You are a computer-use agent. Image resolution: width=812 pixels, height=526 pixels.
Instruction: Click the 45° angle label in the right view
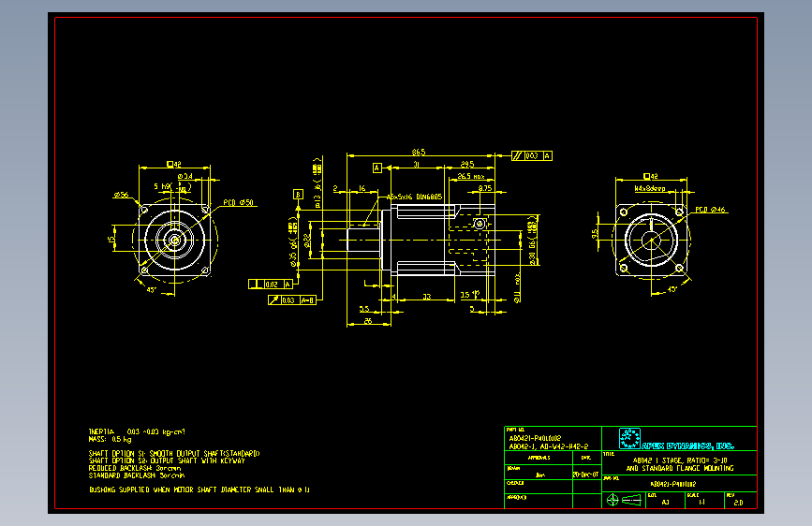click(672, 289)
